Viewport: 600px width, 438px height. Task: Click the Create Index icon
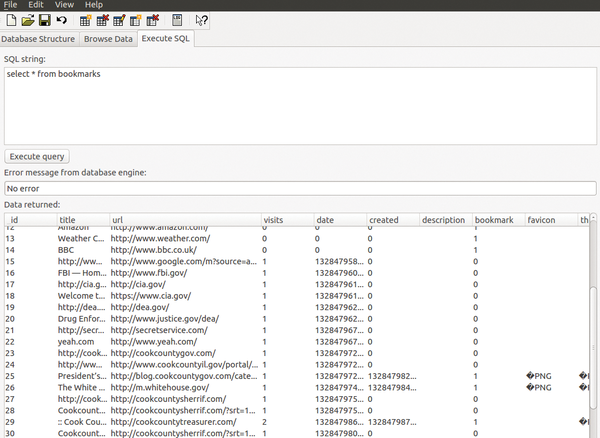(135, 20)
